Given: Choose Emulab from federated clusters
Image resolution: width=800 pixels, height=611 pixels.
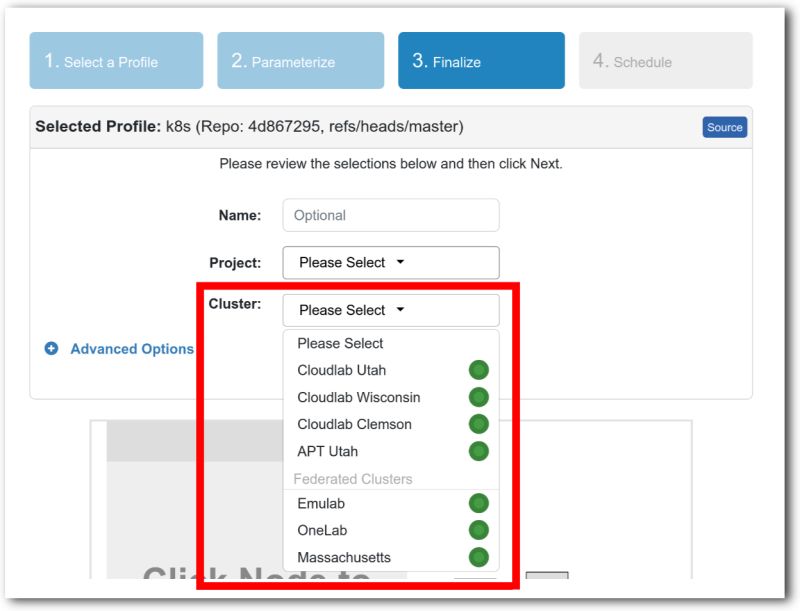Looking at the screenshot, I should click(391, 503).
